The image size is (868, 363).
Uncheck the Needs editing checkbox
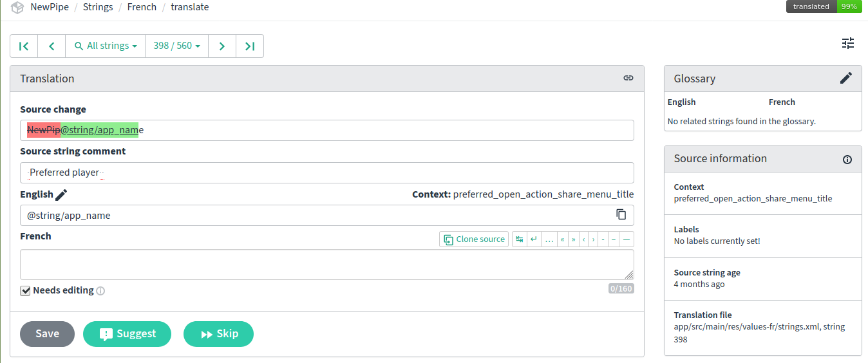pyautogui.click(x=25, y=290)
